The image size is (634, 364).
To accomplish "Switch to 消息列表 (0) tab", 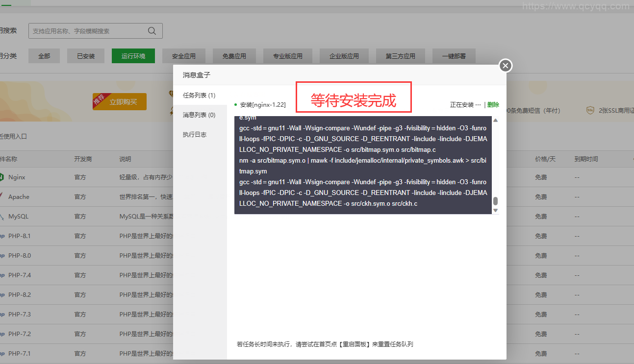I will click(199, 115).
